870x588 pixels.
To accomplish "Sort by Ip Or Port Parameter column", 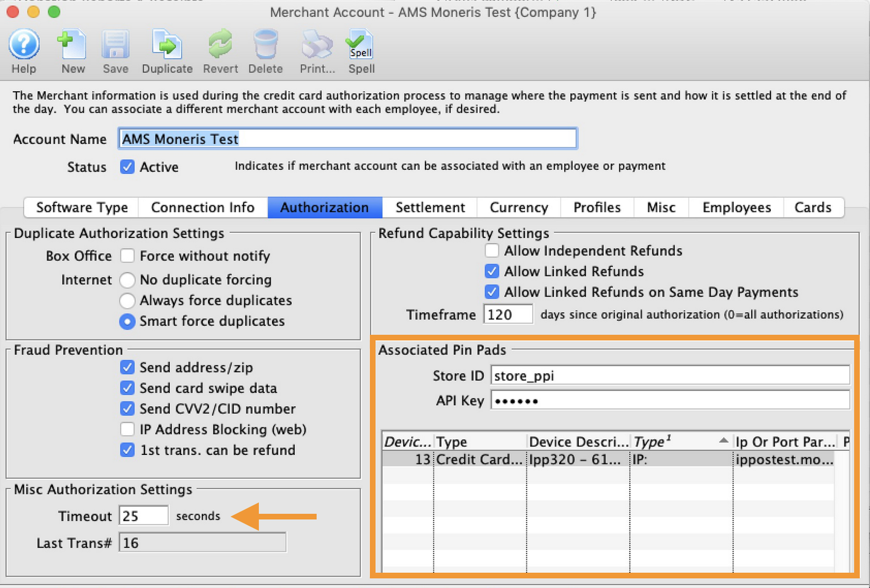I will point(785,442).
